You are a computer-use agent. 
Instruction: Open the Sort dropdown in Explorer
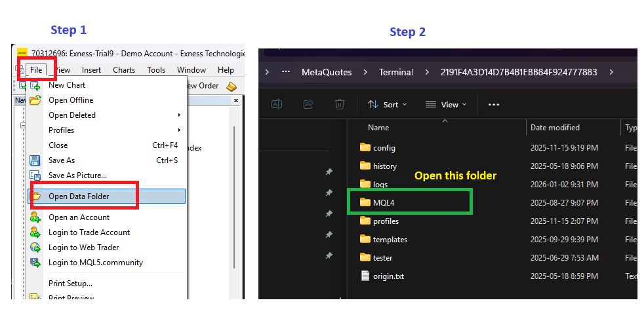387,104
